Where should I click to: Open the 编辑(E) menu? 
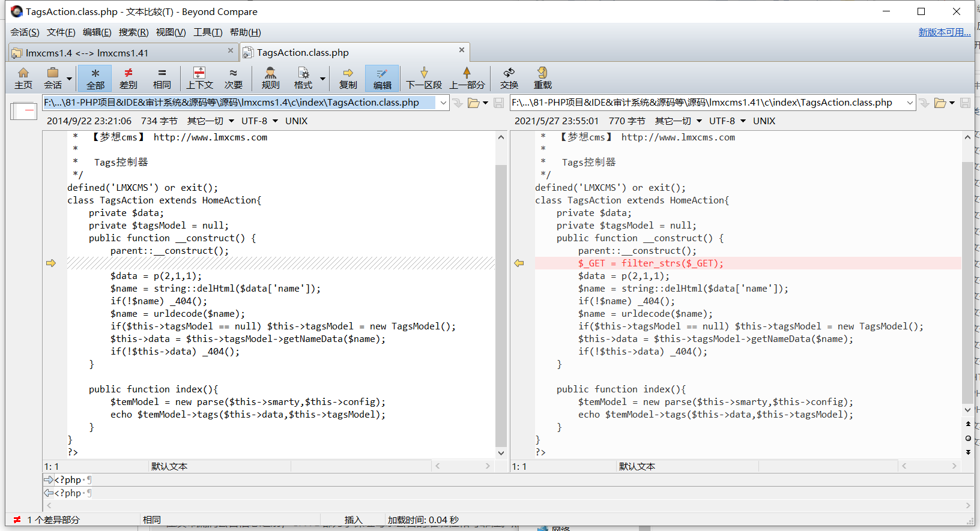pyautogui.click(x=97, y=32)
